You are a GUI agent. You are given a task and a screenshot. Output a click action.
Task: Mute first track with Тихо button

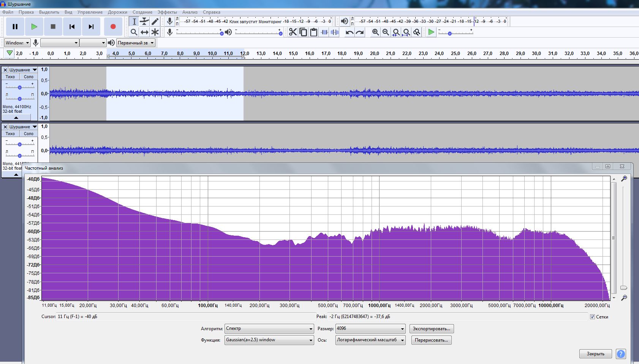10,77
